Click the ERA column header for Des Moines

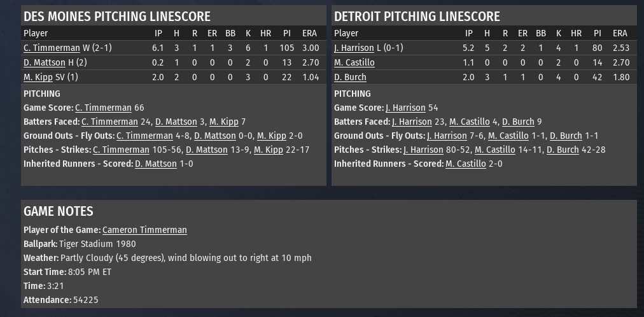309,33
